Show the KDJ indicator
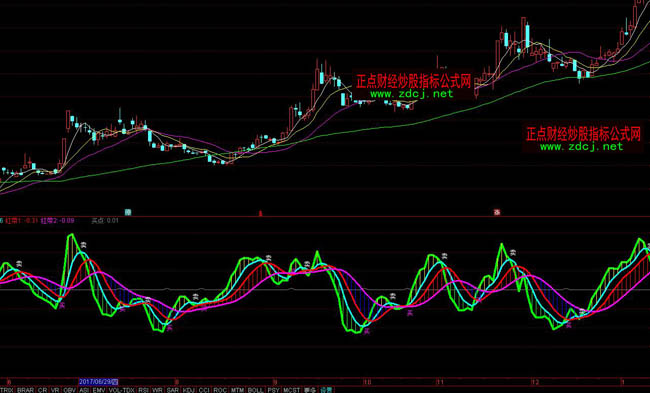650x393 pixels. click(189, 390)
